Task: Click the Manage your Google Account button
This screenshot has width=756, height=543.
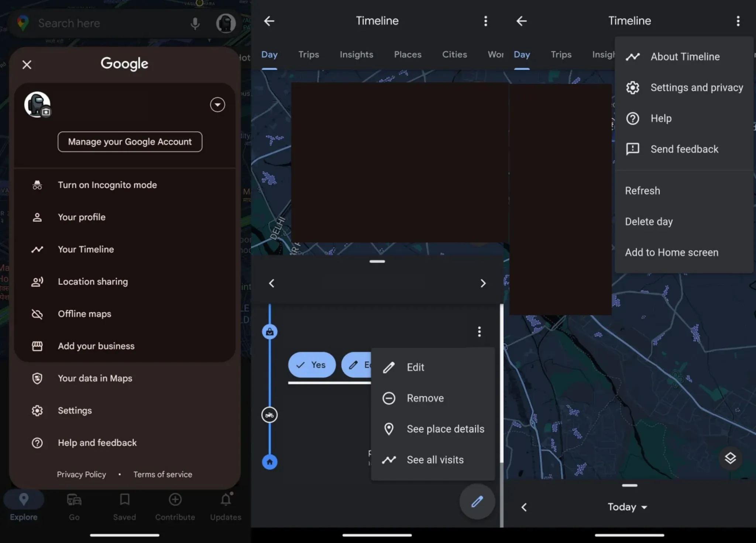Action: click(x=130, y=141)
